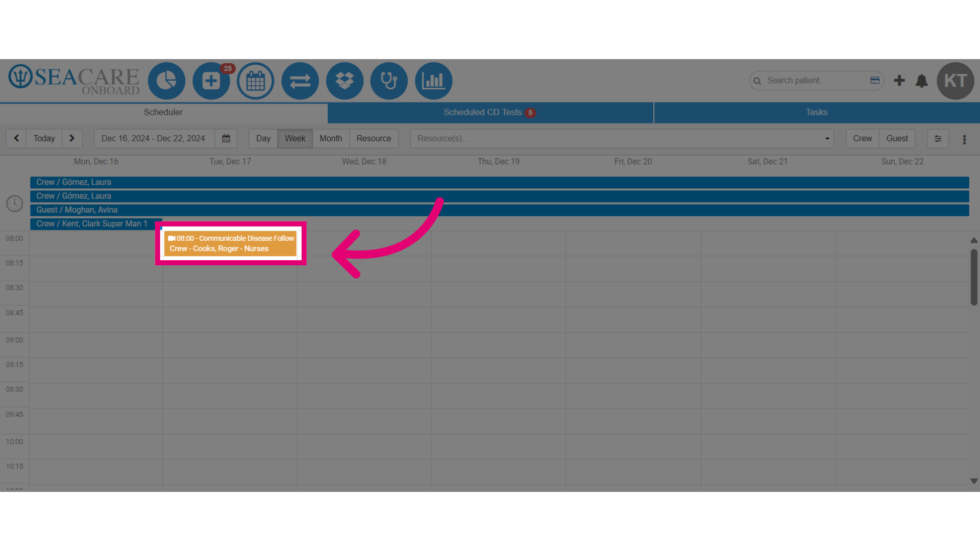Click the Sat, Dec 21 column header
The image size is (980, 551).
click(x=767, y=161)
